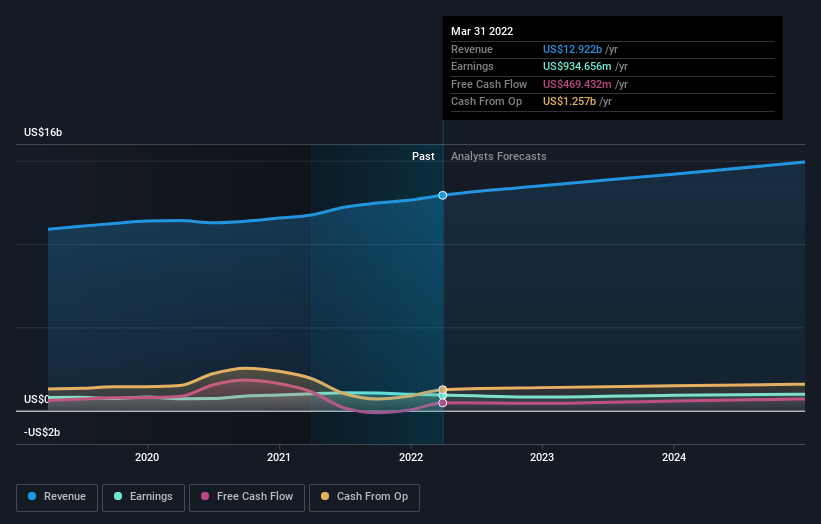
Task: Click the Free Cash Flow label in tooltip
Action: (489, 84)
